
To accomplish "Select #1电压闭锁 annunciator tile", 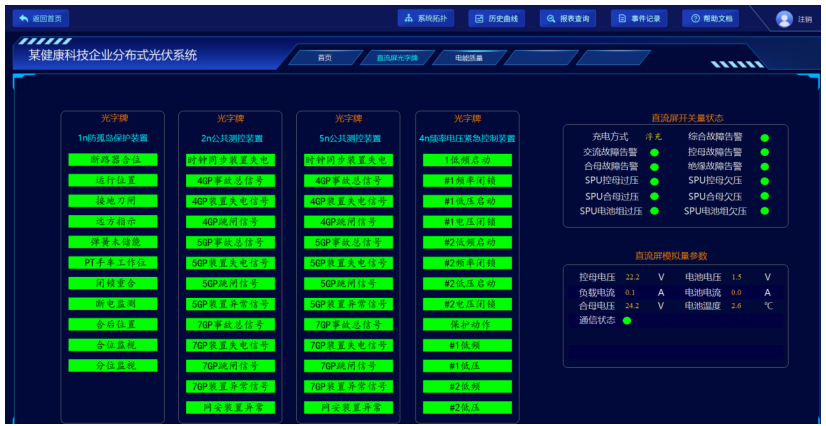I will point(467,222).
